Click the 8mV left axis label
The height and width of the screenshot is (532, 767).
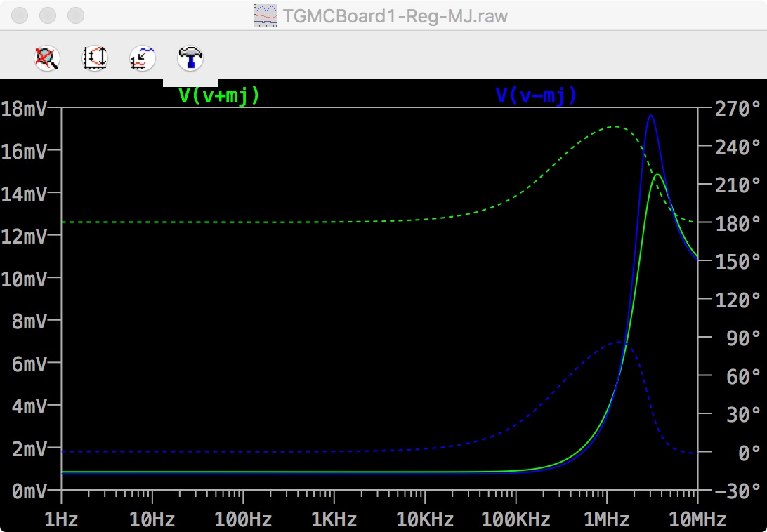coord(29,321)
